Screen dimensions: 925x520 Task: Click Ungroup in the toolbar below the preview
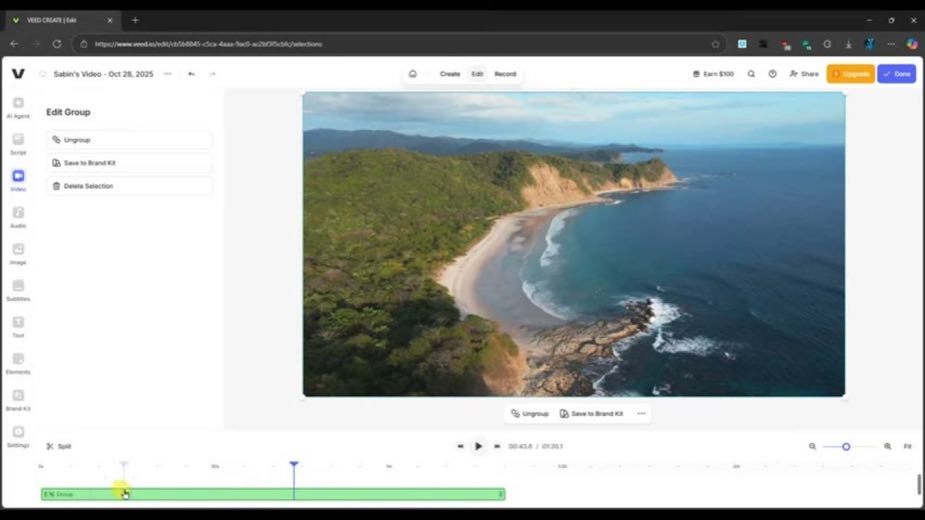[x=530, y=414]
